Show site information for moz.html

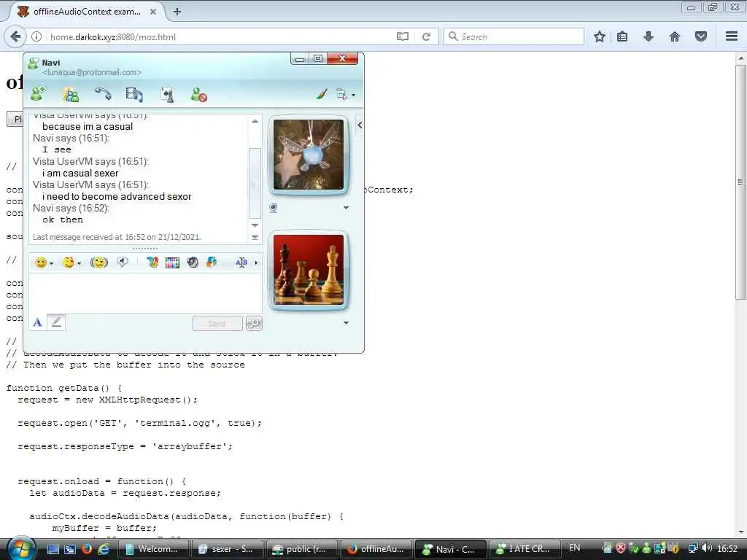[36, 36]
